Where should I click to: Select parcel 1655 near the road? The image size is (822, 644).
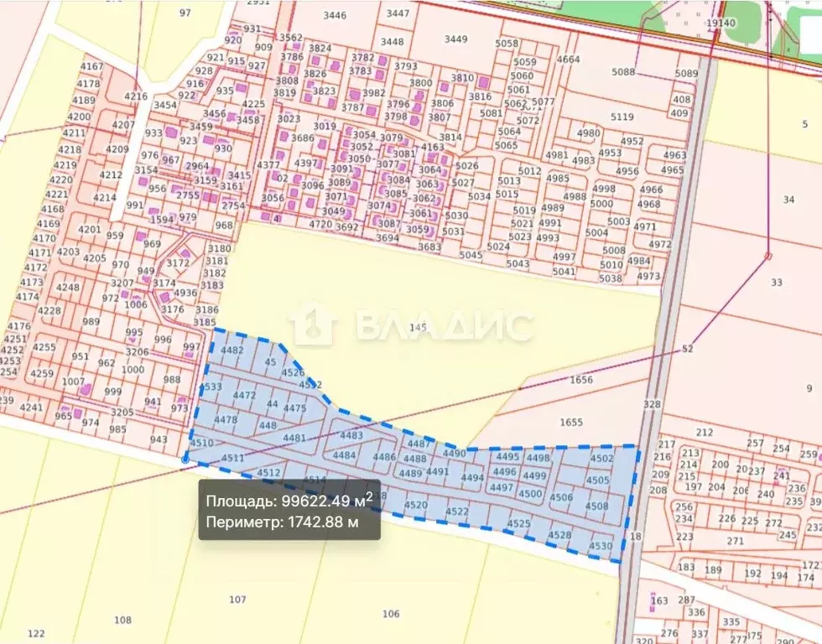pos(570,422)
